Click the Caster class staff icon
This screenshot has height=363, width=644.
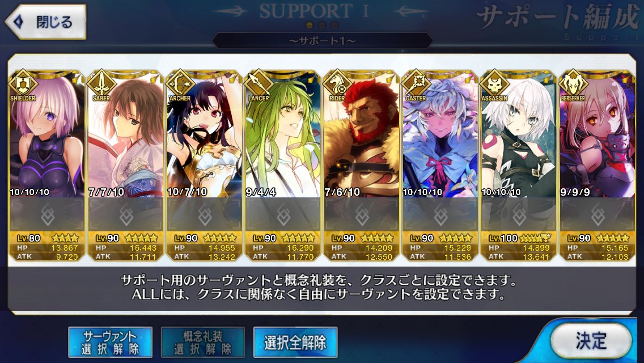(416, 84)
